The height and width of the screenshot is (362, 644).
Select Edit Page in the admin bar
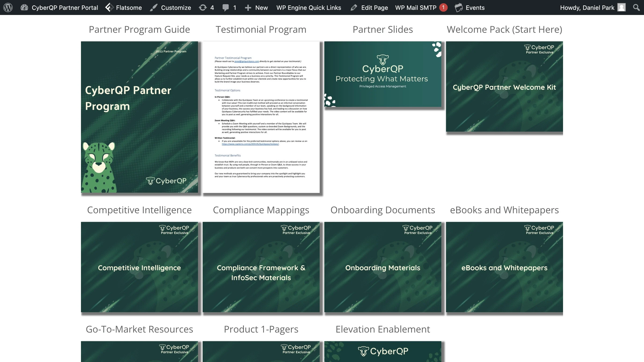click(374, 7)
